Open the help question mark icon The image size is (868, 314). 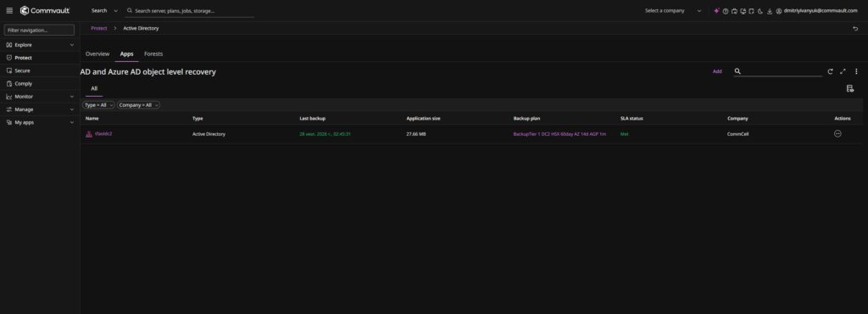click(726, 10)
